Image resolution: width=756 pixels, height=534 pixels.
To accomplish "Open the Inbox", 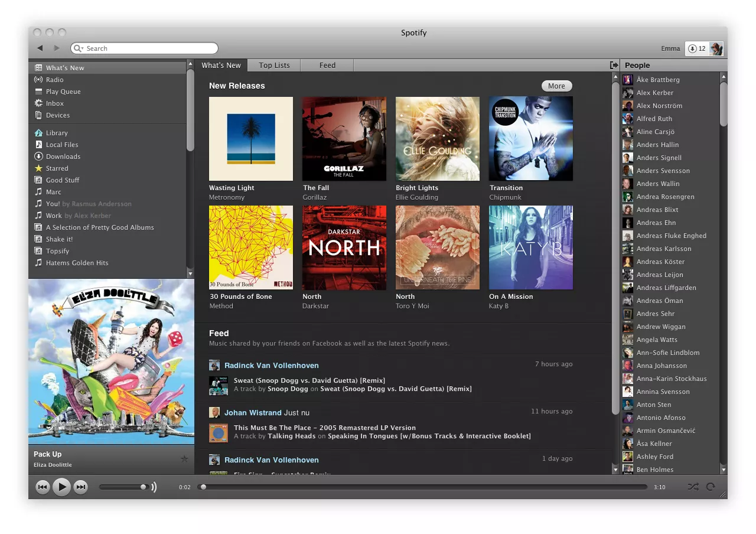I will 54,103.
